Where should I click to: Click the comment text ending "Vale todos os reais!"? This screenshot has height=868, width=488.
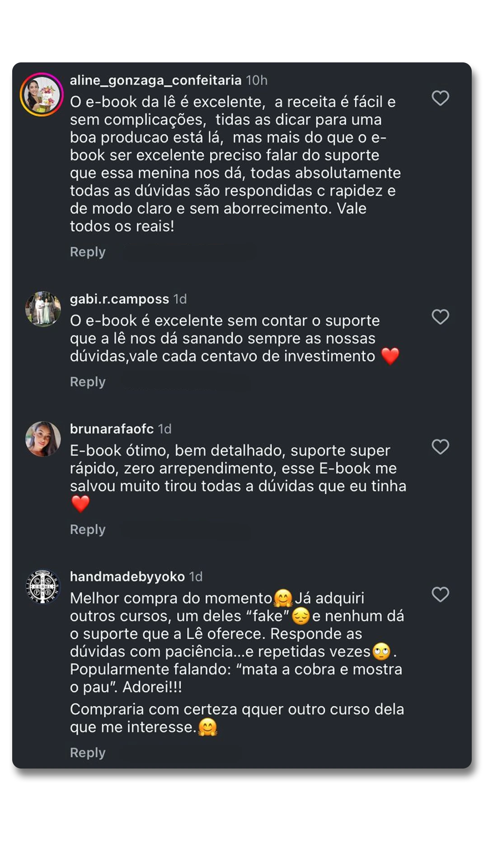(x=235, y=164)
